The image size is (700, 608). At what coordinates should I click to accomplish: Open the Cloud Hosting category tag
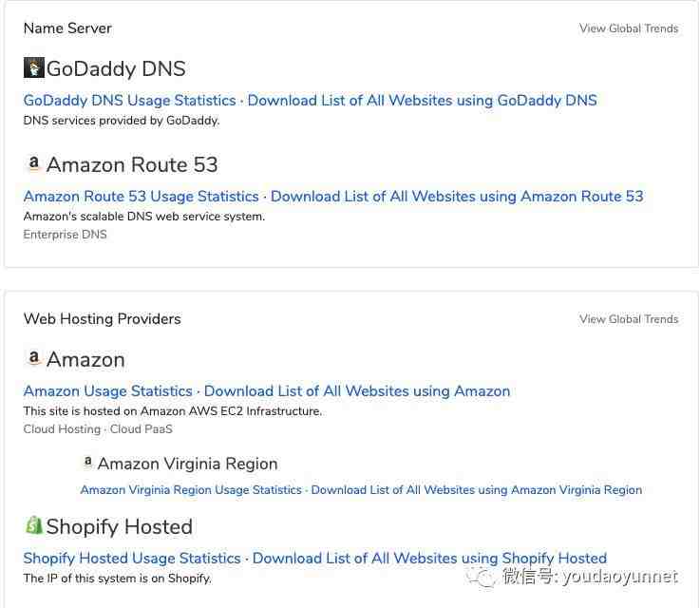pyautogui.click(x=62, y=429)
